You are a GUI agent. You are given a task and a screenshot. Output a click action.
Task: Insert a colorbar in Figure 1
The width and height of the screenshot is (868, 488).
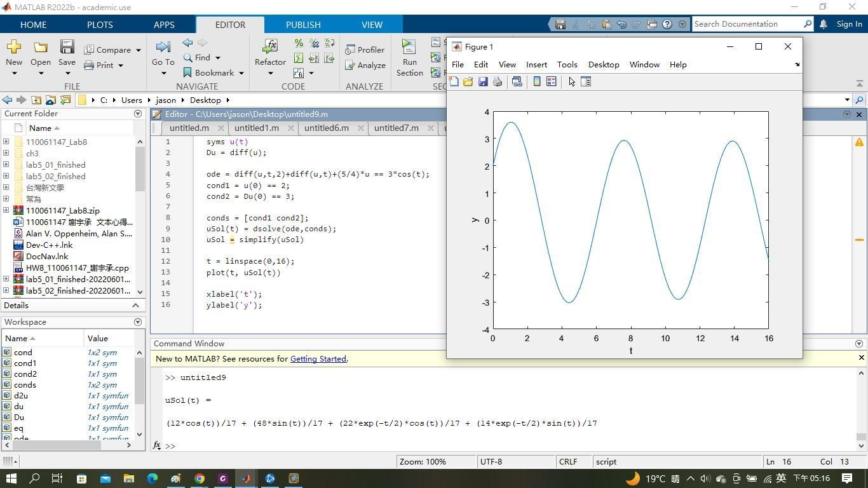[536, 81]
